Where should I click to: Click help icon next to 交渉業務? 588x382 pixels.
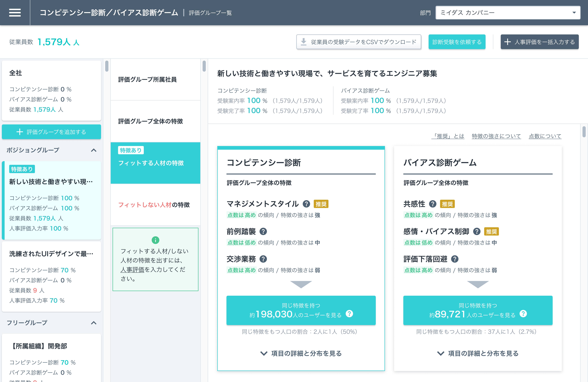click(263, 259)
